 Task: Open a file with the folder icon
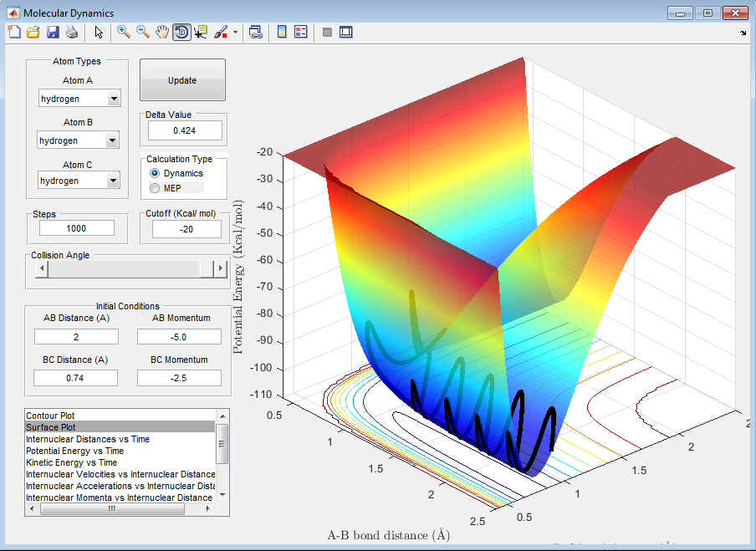tap(33, 33)
